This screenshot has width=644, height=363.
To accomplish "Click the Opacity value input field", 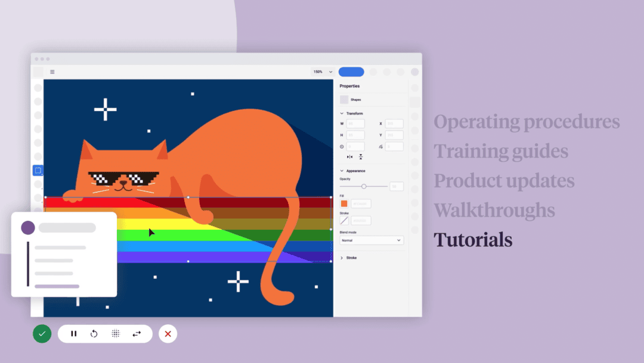I will tap(397, 186).
